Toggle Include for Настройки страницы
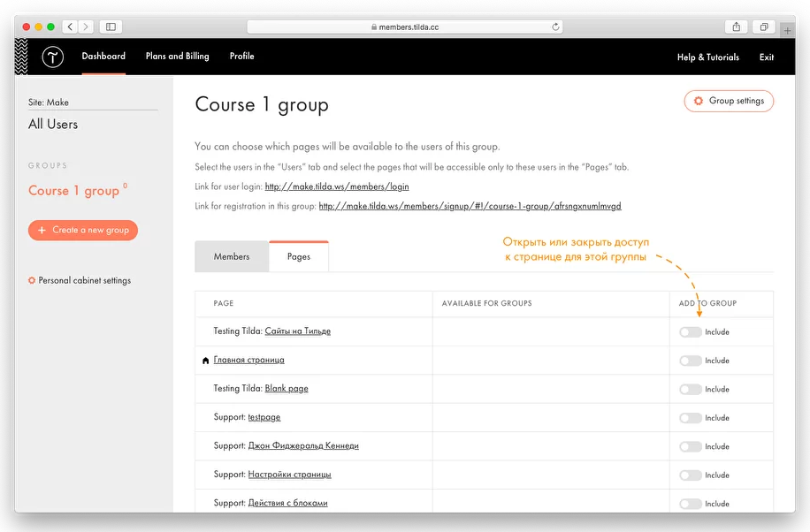The width and height of the screenshot is (810, 532). coord(691,475)
